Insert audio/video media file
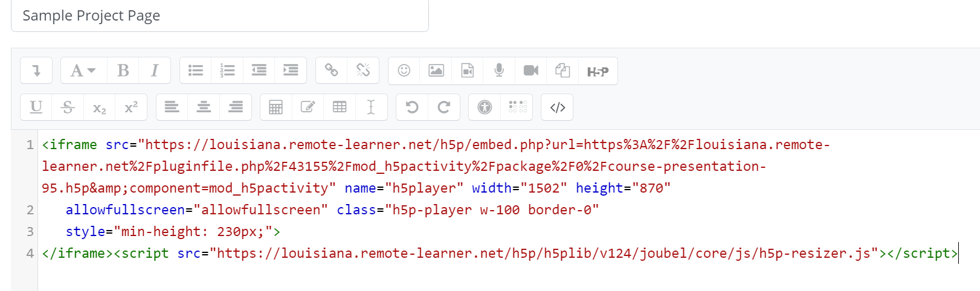Image resolution: width=980 pixels, height=291 pixels. (x=468, y=71)
